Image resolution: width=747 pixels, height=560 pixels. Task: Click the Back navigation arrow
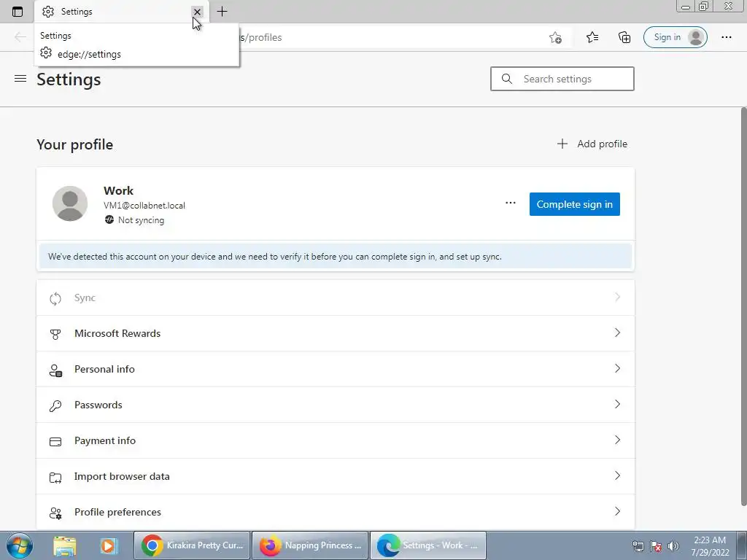20,37
